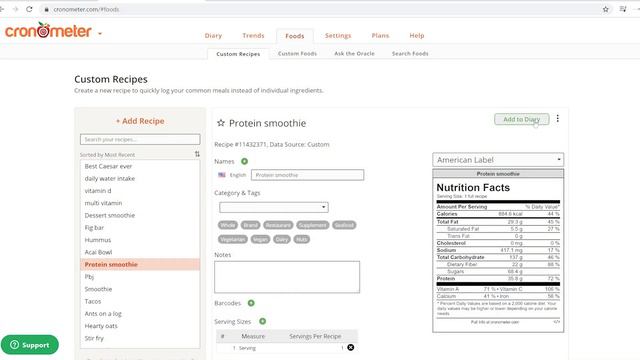Select the Pbj recipe
The height and width of the screenshot is (360, 640).
click(140, 276)
